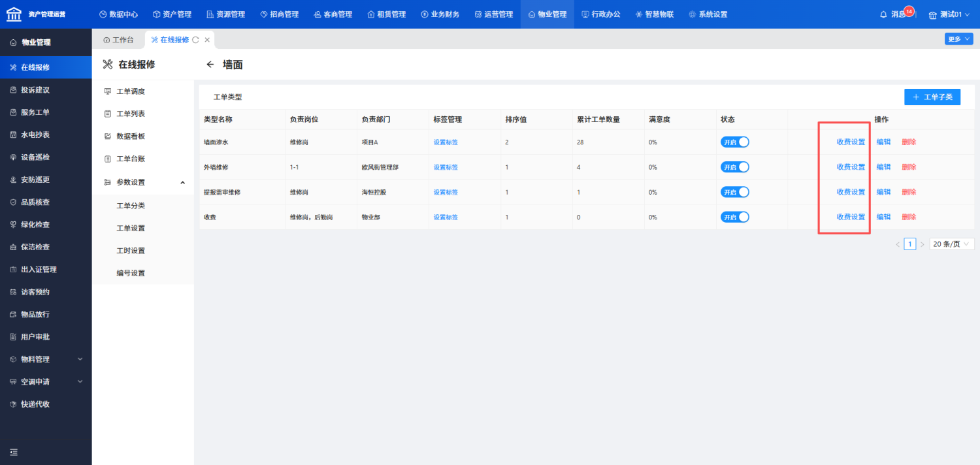Click the 服务工单 sidebar icon
Image resolution: width=980 pixels, height=465 pixels.
pyautogui.click(x=14, y=112)
